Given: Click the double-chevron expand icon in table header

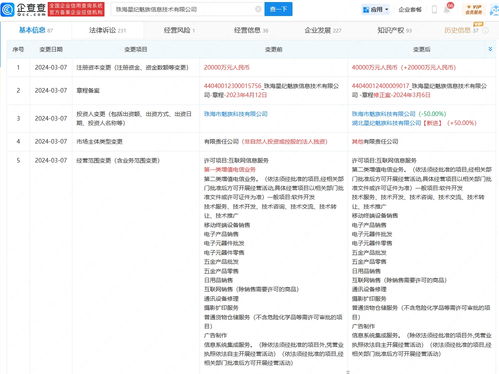Looking at the screenshot, I should (490, 49).
